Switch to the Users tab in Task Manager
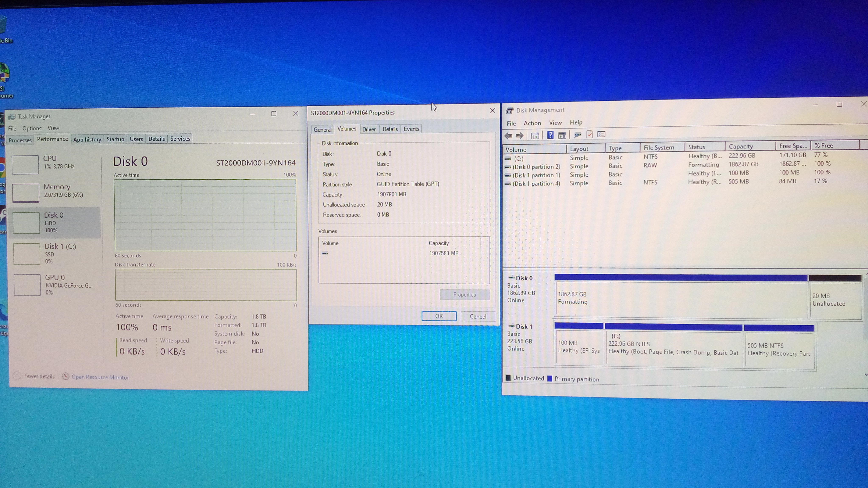 click(x=136, y=139)
